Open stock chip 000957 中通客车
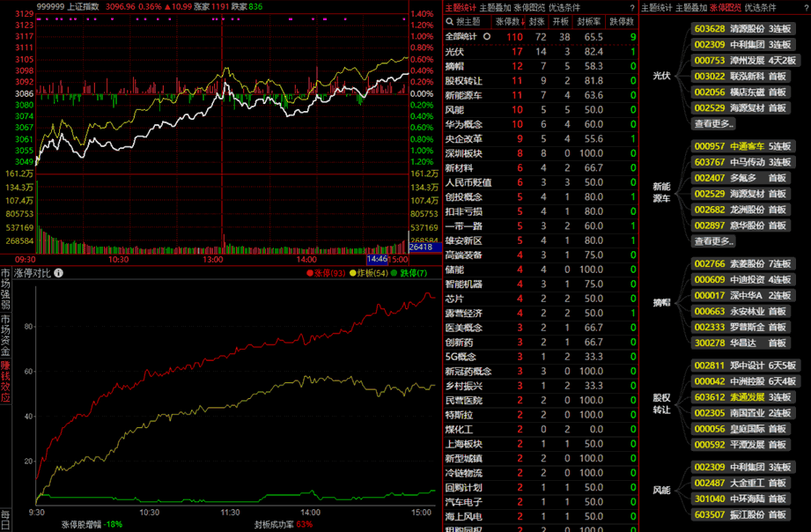The width and height of the screenshot is (811, 532). (742, 146)
